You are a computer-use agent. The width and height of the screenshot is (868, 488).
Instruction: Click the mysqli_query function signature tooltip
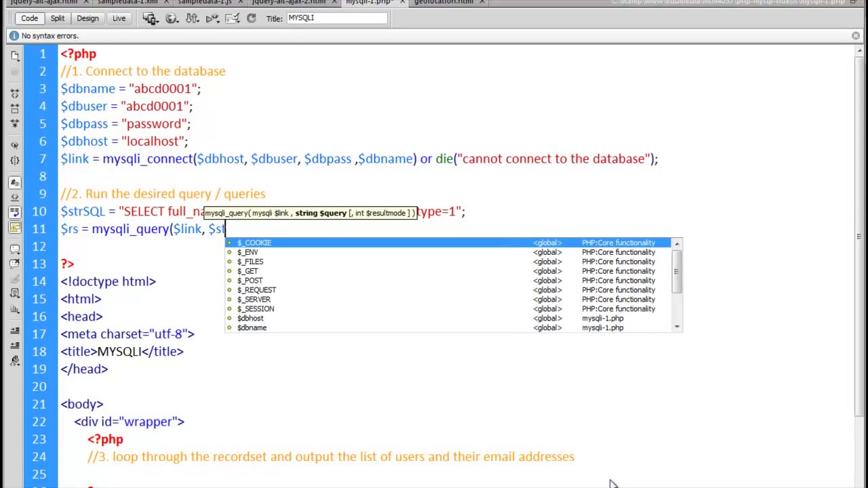click(310, 213)
